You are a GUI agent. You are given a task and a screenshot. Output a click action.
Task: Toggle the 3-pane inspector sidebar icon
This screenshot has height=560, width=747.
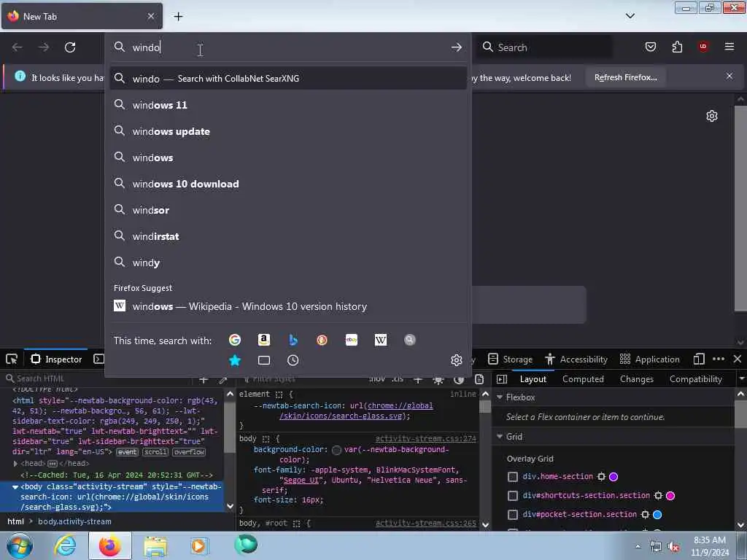point(502,379)
